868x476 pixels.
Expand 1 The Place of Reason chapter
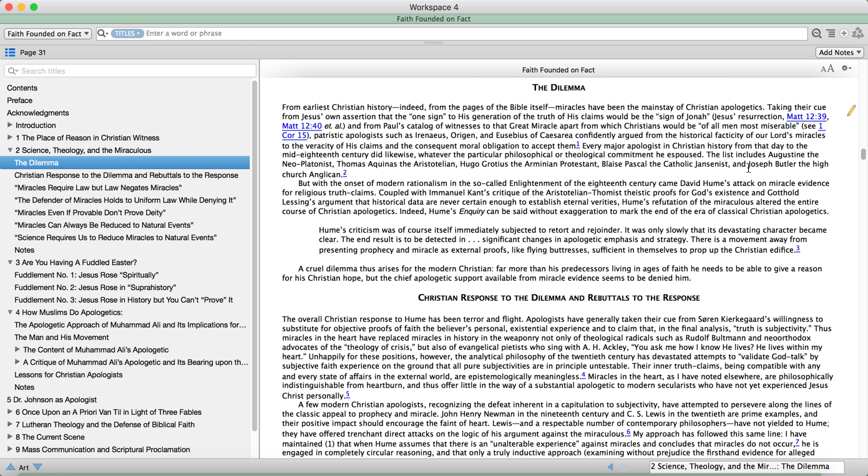pos(10,138)
